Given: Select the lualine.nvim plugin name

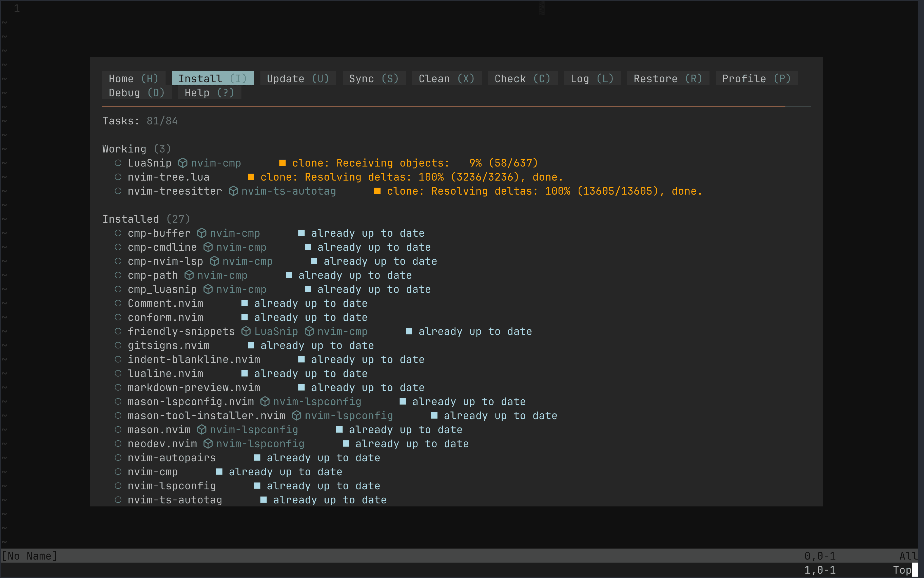Looking at the screenshot, I should pyautogui.click(x=165, y=374).
